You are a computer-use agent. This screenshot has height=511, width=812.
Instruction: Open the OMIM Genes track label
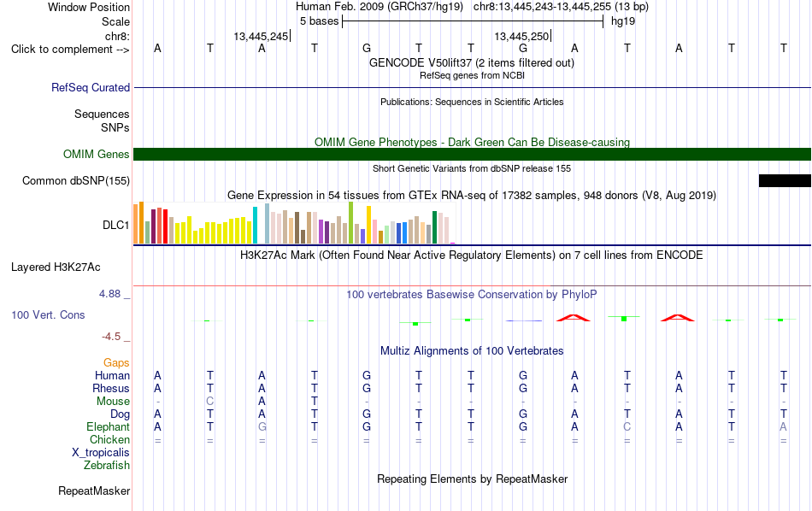[96, 155]
